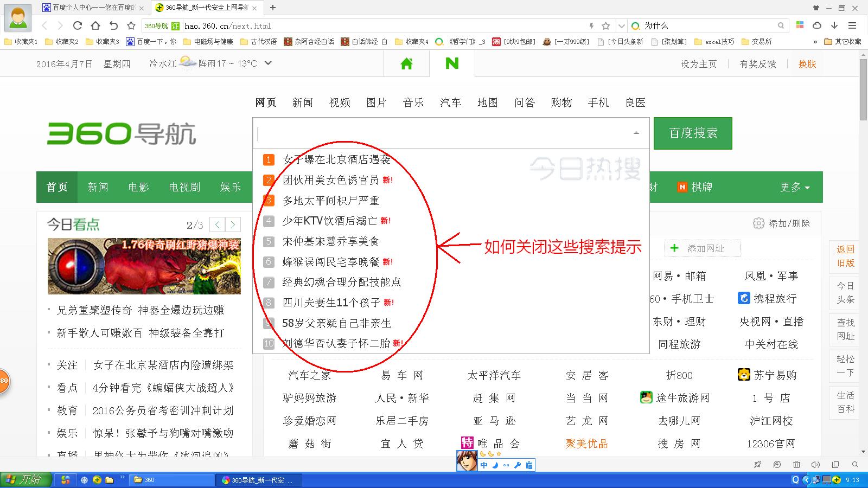Click the browser forward arrow
868x488 pixels.
60,25
